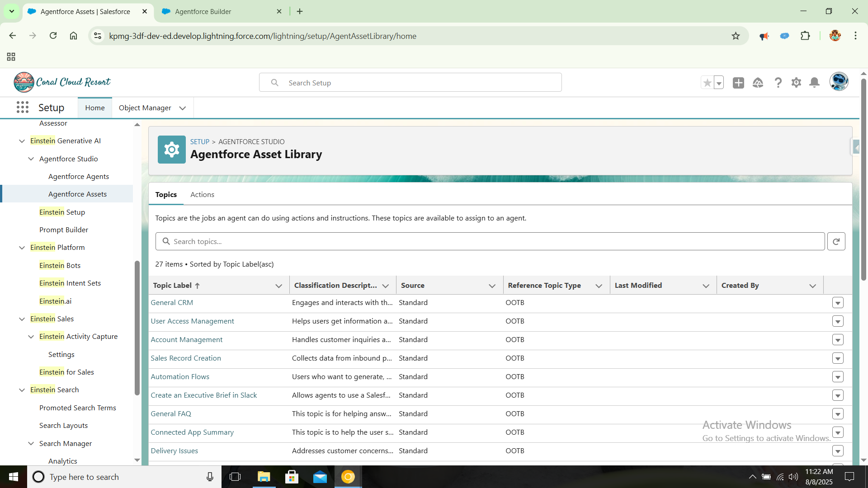
Task: Collapse the Einstein Platform section
Action: pyautogui.click(x=22, y=248)
